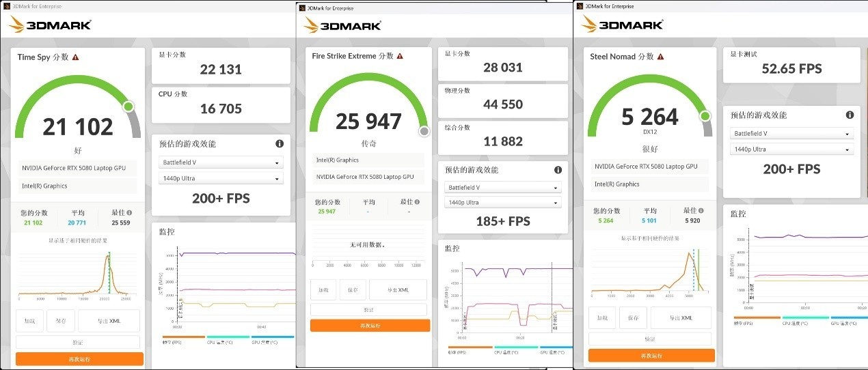Click 导出 XML button in Steel Nomad window
The image size is (868, 370).
pos(681,317)
